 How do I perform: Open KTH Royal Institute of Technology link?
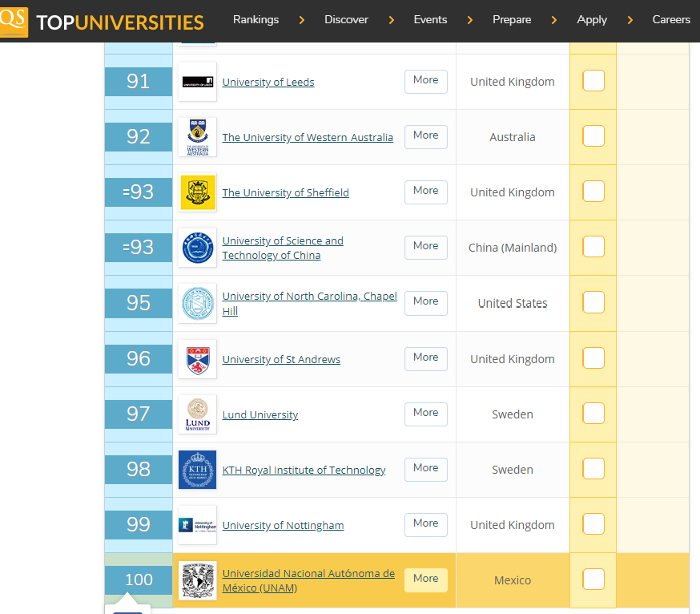tap(304, 470)
